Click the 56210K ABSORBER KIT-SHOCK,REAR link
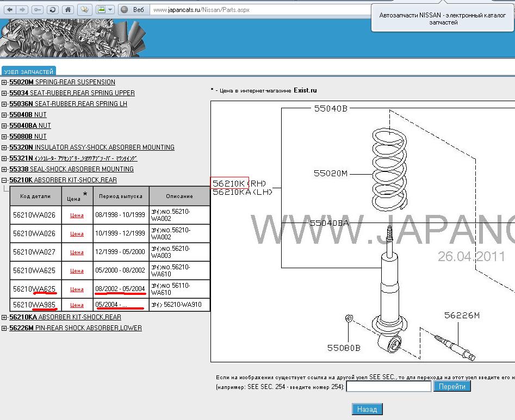This screenshot has width=515, height=420. pos(63,180)
